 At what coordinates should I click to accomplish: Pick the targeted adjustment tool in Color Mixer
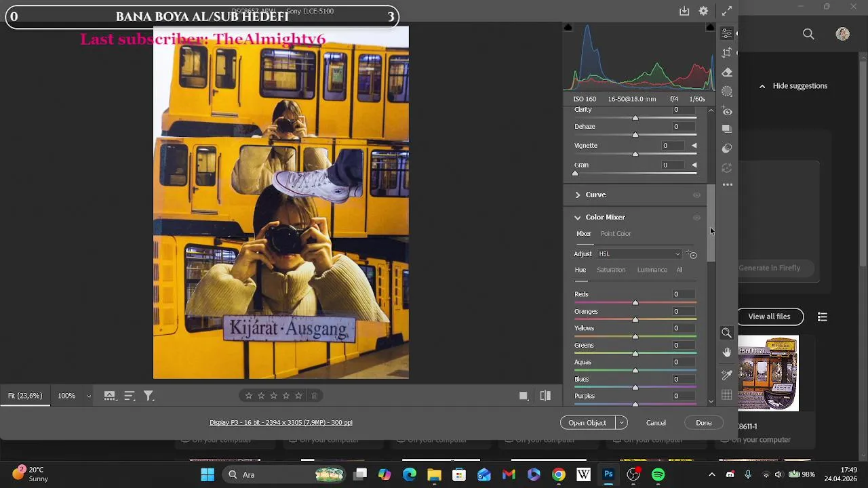[692, 254]
